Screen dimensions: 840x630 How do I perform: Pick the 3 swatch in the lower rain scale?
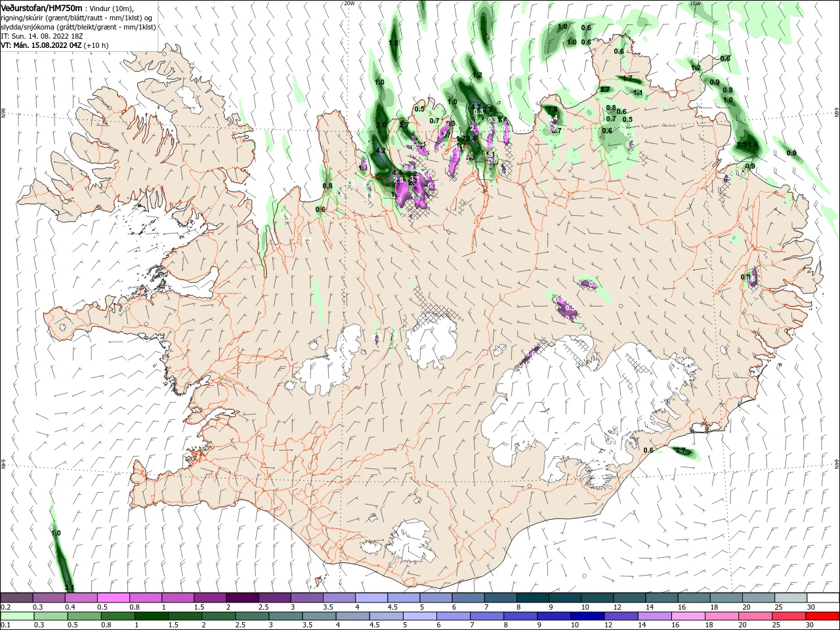[x=285, y=616]
